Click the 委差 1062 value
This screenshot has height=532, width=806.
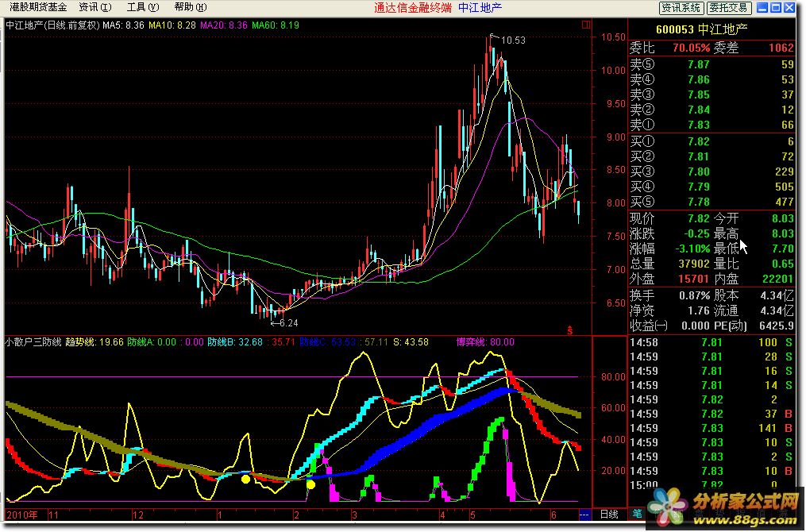pyautogui.click(x=781, y=48)
